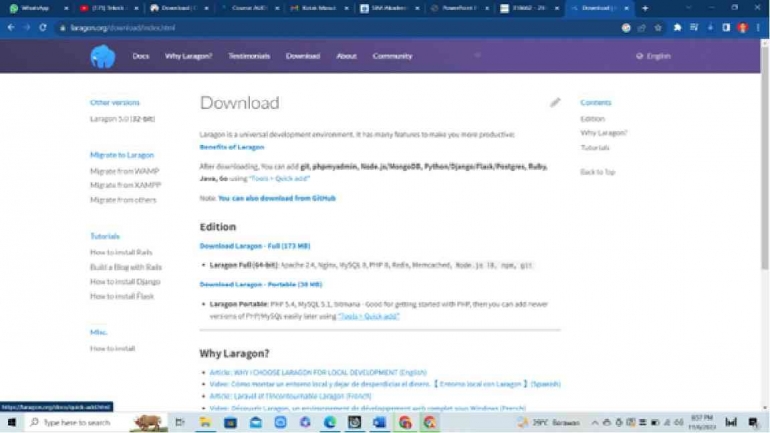Click the browser address bar
770x433 pixels.
click(339, 28)
